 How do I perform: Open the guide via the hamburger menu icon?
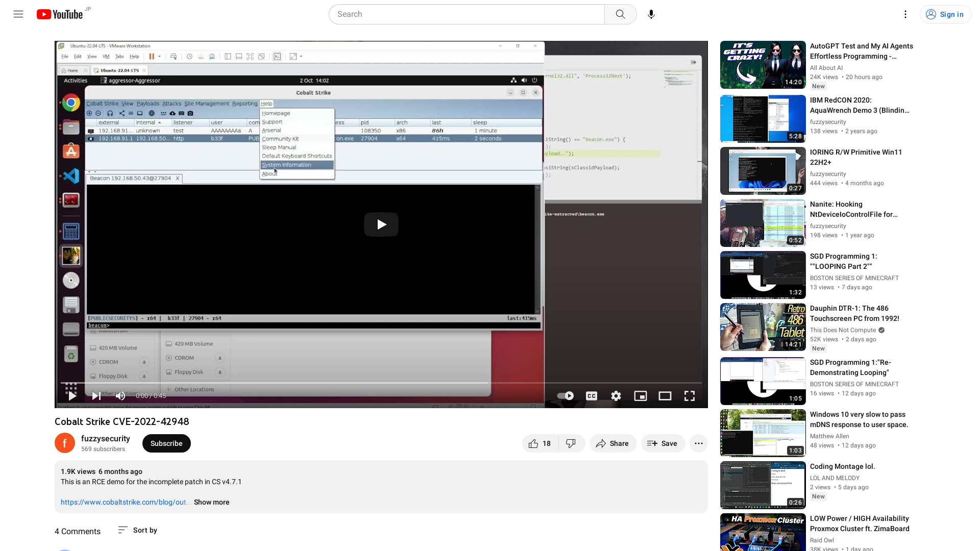18,14
